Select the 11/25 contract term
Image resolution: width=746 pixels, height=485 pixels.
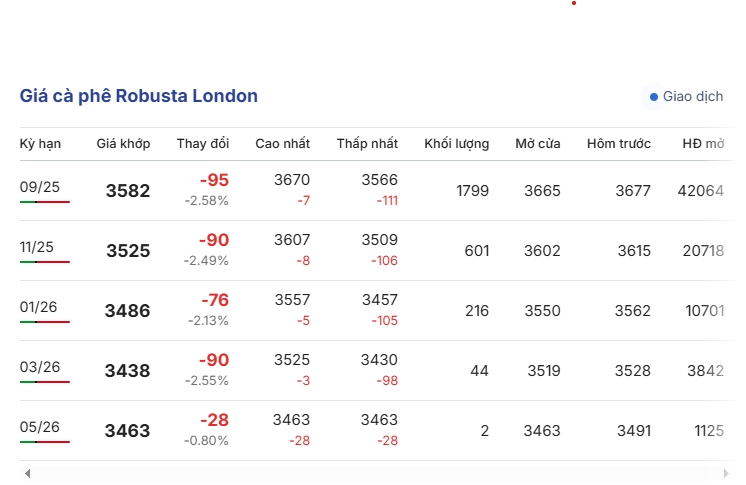coord(37,247)
